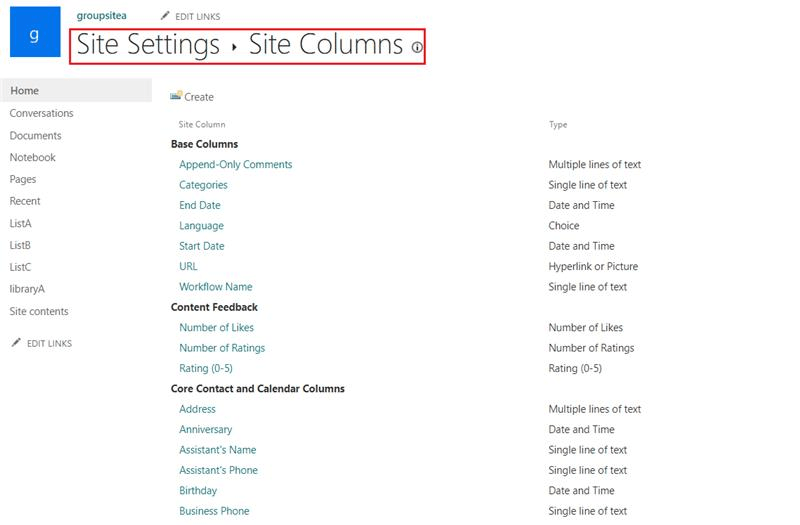Click Create to add a site column
The image size is (800, 525).
[x=199, y=97]
